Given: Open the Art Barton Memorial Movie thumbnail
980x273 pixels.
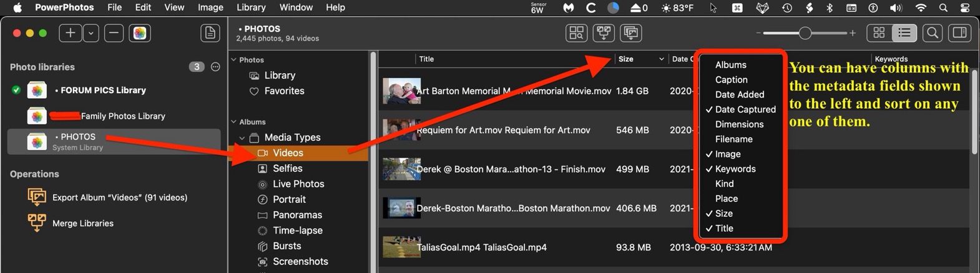Looking at the screenshot, I should click(x=401, y=91).
